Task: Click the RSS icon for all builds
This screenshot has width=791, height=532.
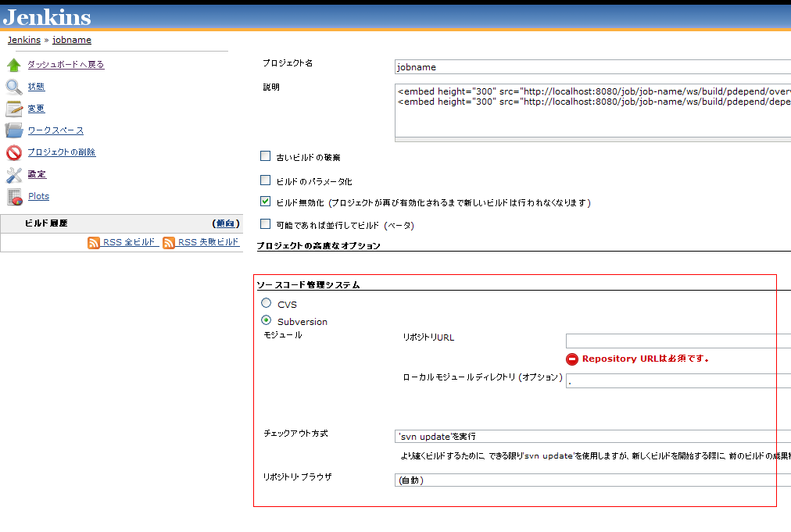Action: pyautogui.click(x=94, y=242)
